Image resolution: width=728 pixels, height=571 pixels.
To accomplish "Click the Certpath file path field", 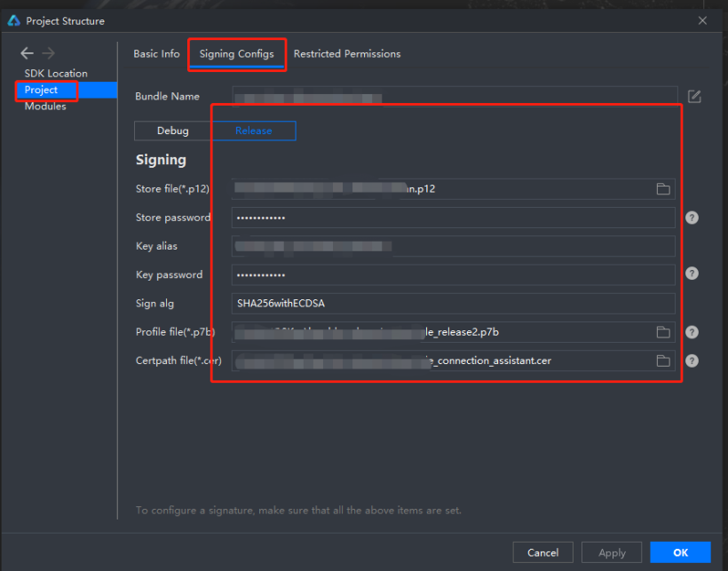I will (x=453, y=361).
